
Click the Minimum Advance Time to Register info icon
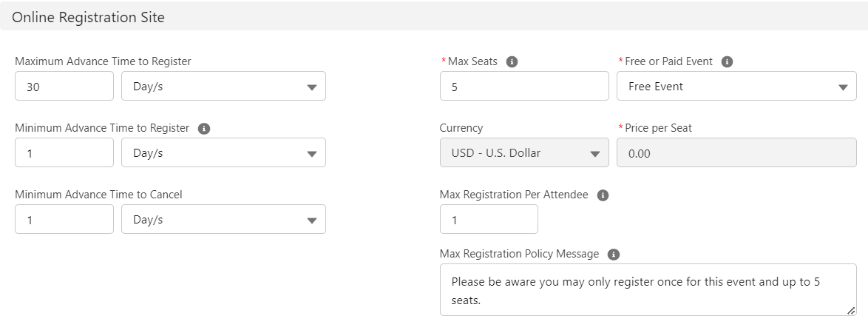pyautogui.click(x=204, y=129)
